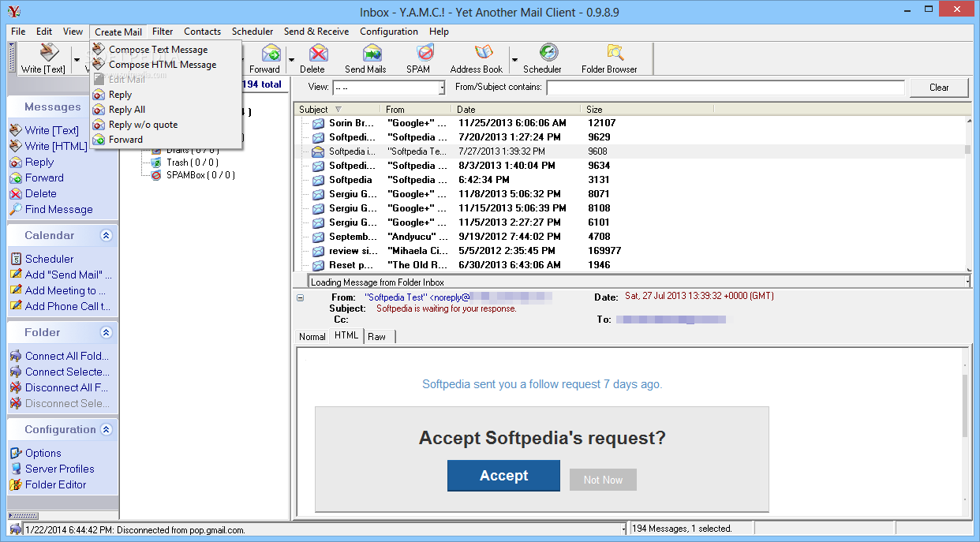
Task: Collapse the Calendar sidebar panel
Action: (106, 235)
